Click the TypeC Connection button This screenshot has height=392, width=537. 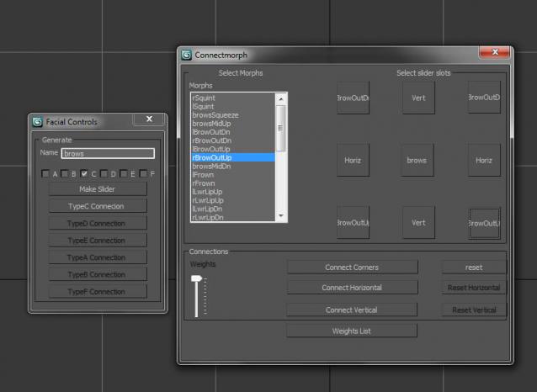[96, 206]
